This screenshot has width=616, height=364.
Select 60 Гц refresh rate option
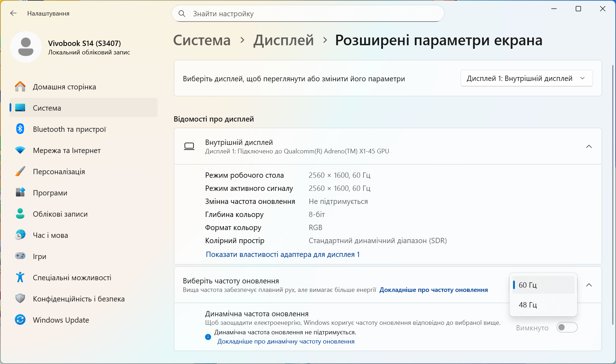[544, 285]
